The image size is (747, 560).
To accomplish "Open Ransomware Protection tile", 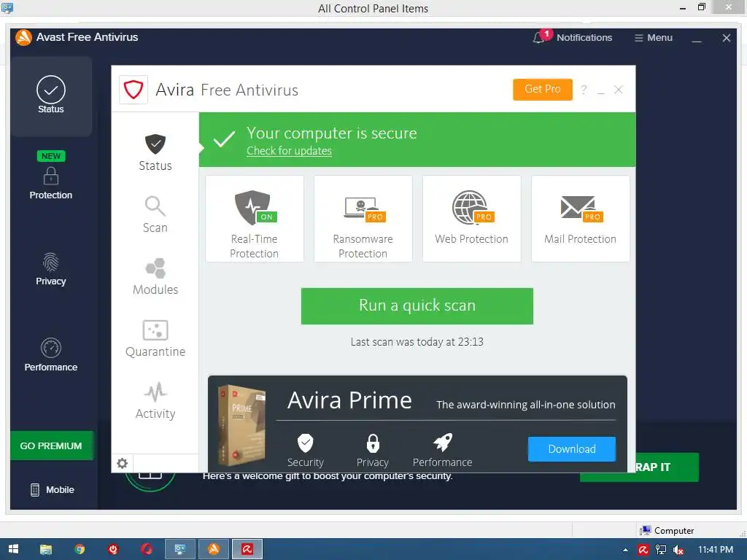I will point(363,219).
